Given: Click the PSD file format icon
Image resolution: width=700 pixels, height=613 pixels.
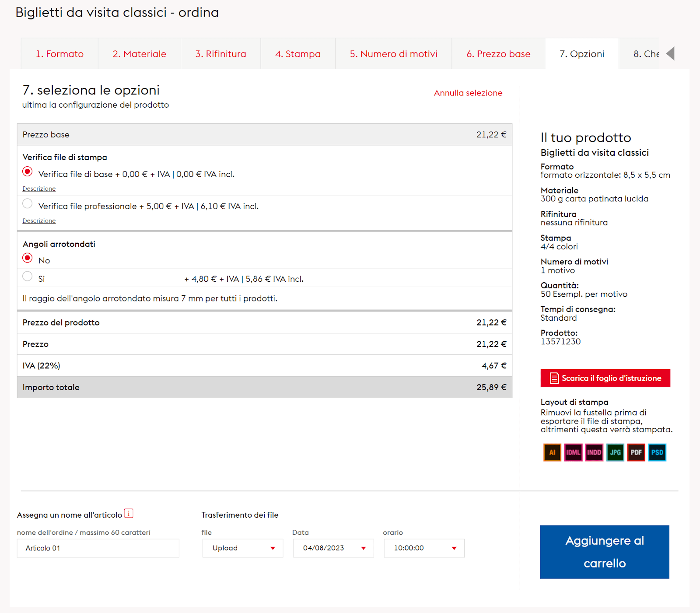Looking at the screenshot, I should (657, 452).
